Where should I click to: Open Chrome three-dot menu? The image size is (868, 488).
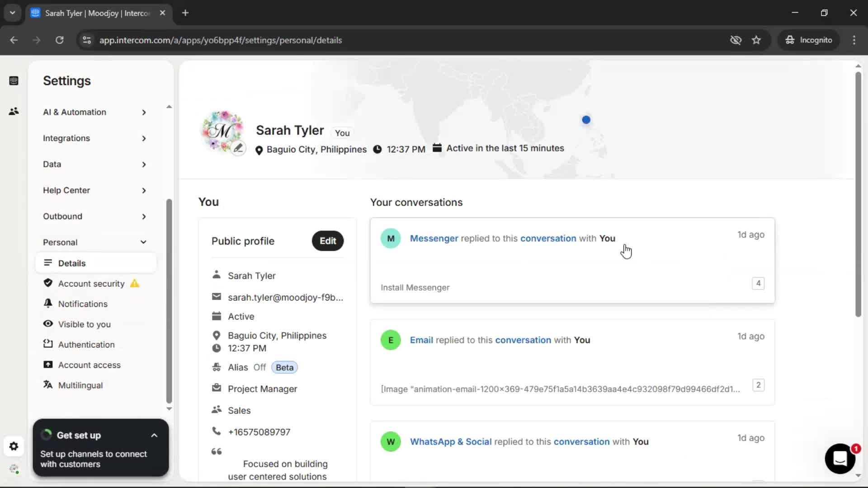(854, 40)
